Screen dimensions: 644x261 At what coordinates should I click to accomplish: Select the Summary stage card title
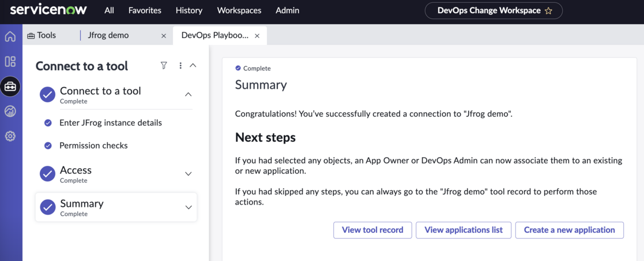point(82,203)
